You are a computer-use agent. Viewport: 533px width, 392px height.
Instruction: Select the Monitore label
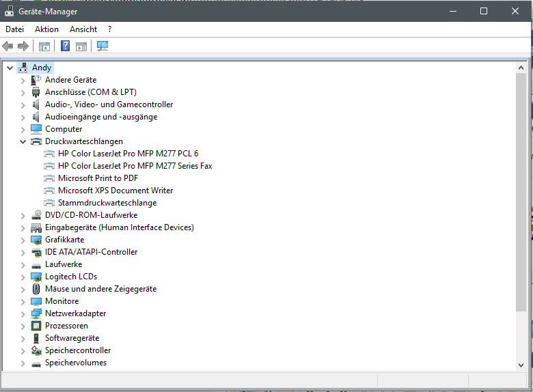[x=62, y=301]
